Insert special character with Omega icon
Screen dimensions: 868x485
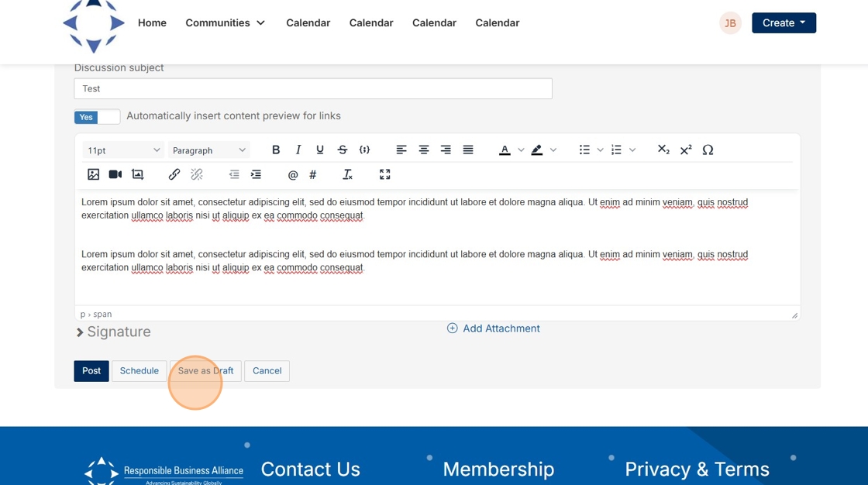click(708, 150)
